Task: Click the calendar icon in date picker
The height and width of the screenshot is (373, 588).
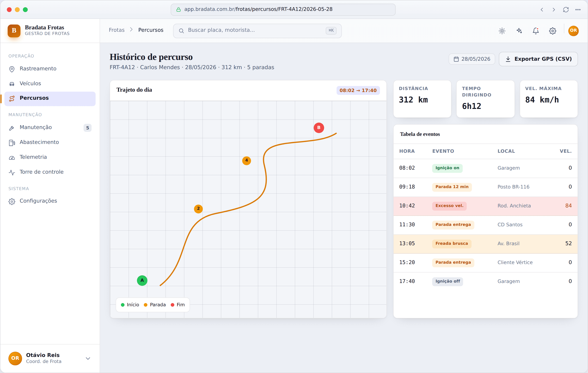Action: tap(456, 59)
